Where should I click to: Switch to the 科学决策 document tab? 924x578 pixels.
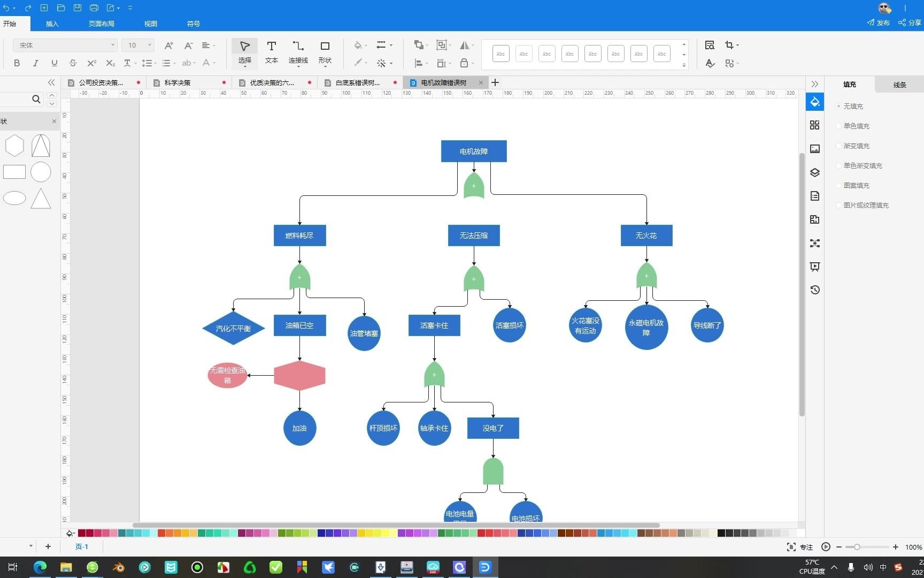[x=189, y=82]
